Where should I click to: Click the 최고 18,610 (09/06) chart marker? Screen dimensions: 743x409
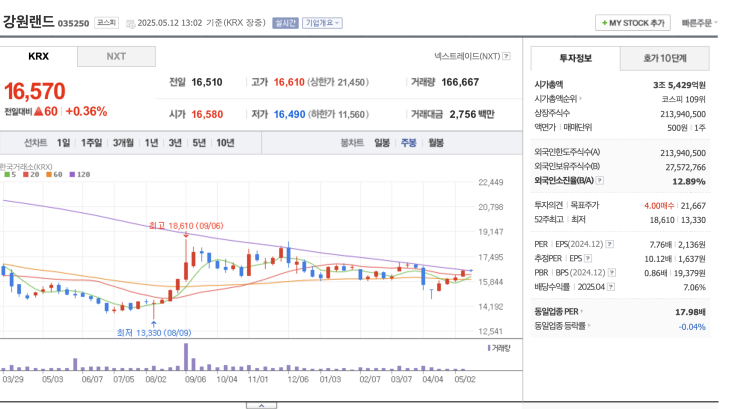pyautogui.click(x=186, y=226)
